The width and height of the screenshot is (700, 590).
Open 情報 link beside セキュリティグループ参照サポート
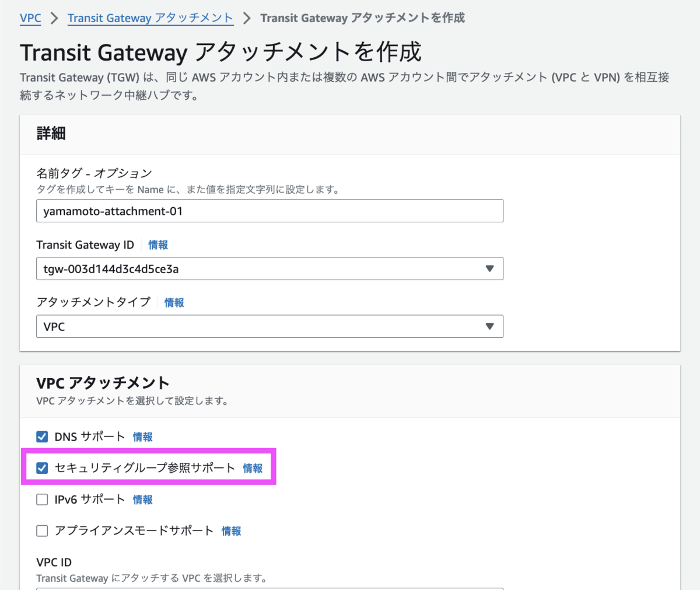tap(253, 469)
